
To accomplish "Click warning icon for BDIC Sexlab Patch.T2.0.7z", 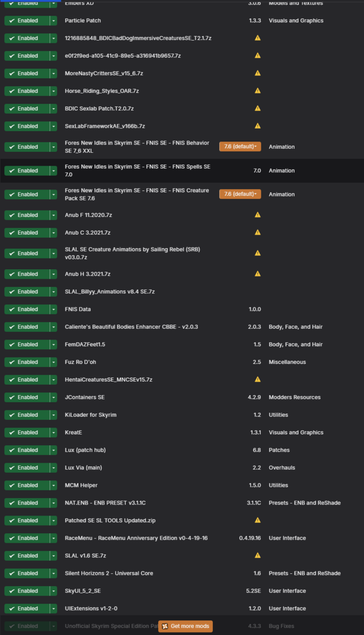I will coord(258,109).
